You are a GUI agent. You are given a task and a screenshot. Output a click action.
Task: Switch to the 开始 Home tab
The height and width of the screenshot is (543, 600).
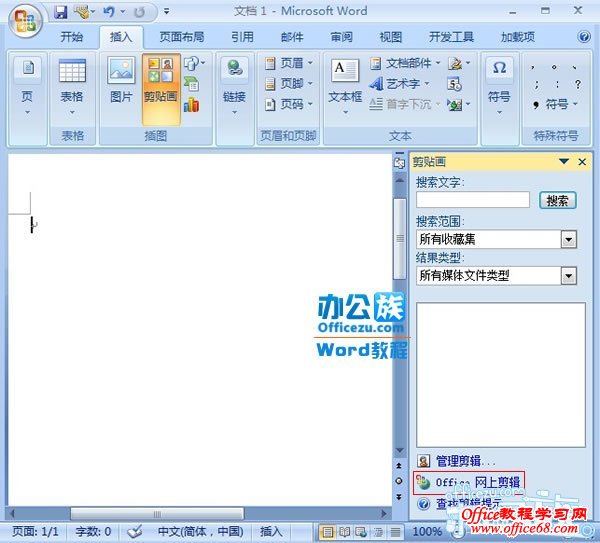tap(72, 37)
